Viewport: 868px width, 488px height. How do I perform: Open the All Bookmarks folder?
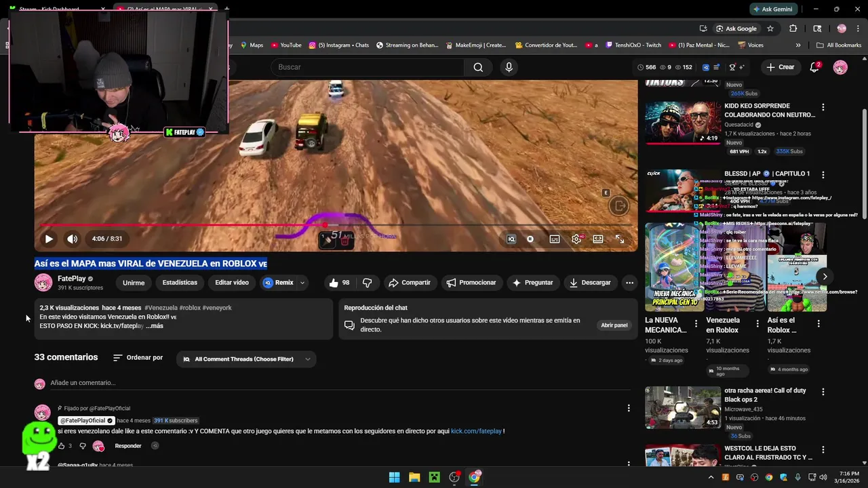839,45
